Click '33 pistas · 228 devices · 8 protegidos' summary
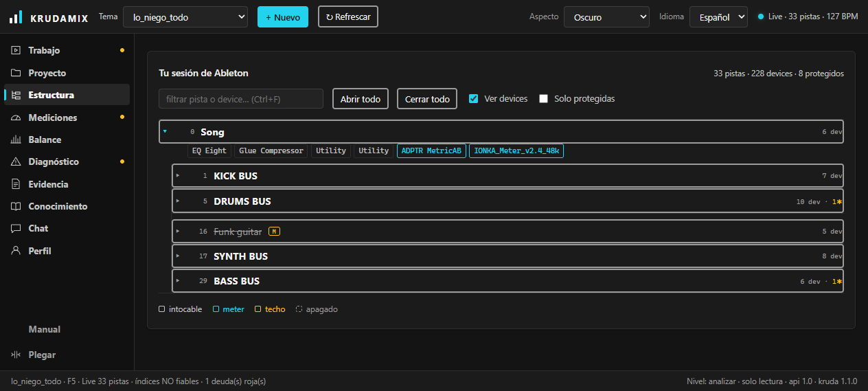This screenshot has height=391, width=868. (x=779, y=74)
